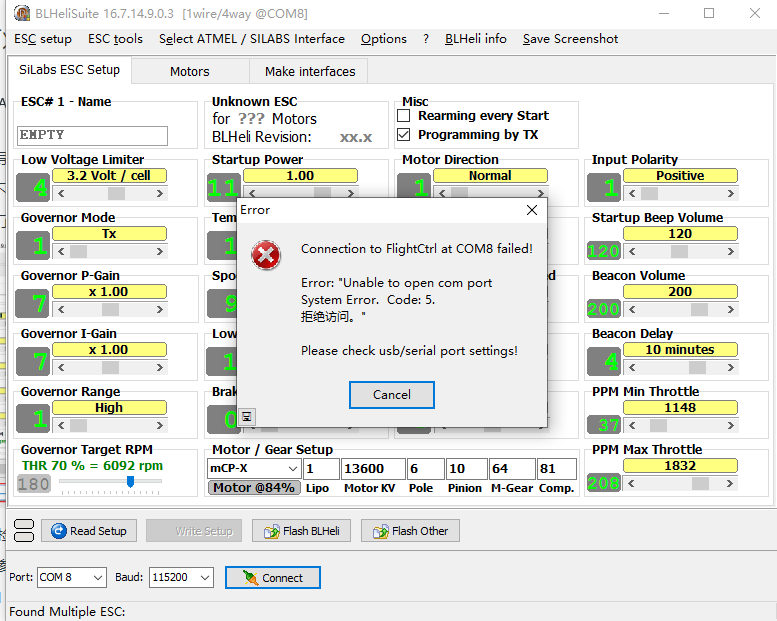The width and height of the screenshot is (777, 621).
Task: Click the M-Gear field showing 64
Action: (x=511, y=469)
